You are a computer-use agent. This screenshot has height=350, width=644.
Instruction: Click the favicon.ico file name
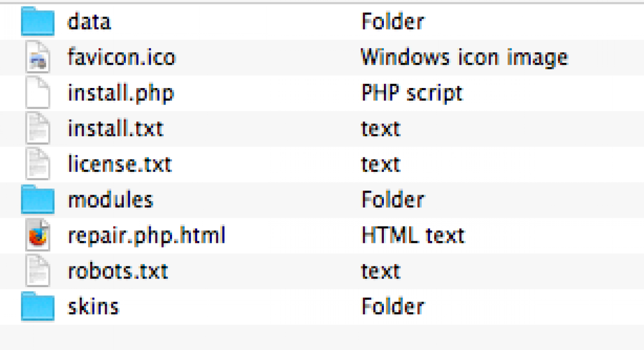pos(121,58)
